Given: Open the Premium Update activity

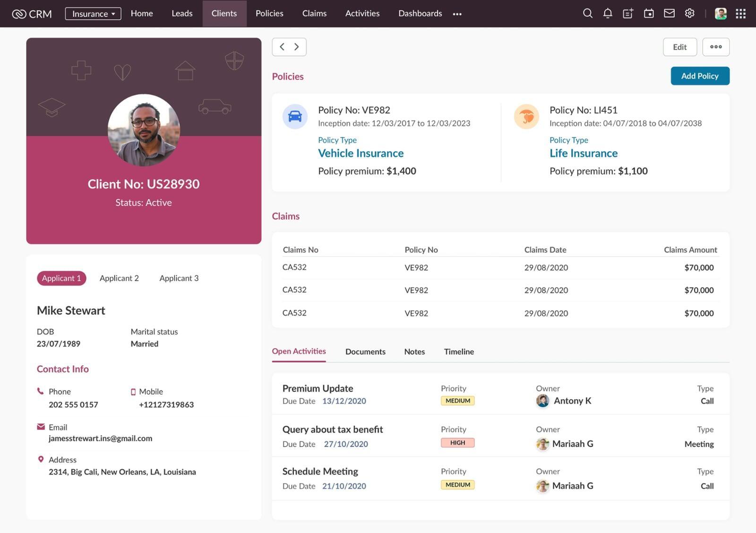Looking at the screenshot, I should coord(318,388).
